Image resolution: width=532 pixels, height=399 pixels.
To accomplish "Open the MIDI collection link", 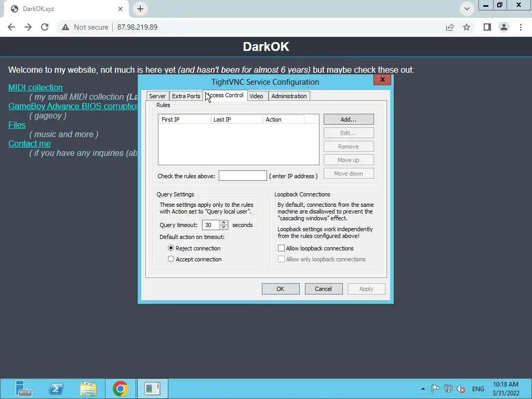I will (x=35, y=87).
